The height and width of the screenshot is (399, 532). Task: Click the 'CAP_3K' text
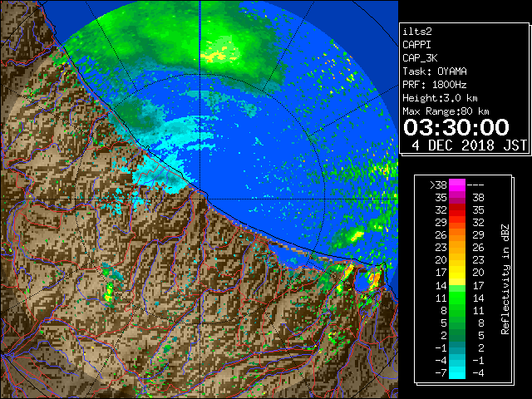coord(420,58)
